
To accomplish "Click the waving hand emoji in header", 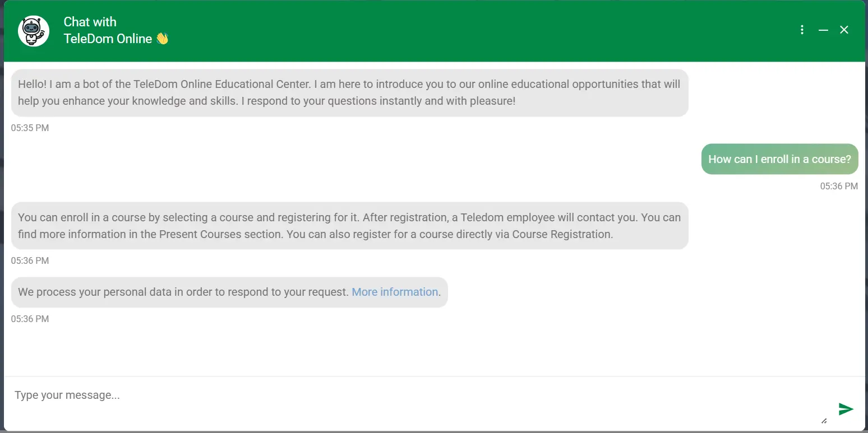I will (x=162, y=39).
